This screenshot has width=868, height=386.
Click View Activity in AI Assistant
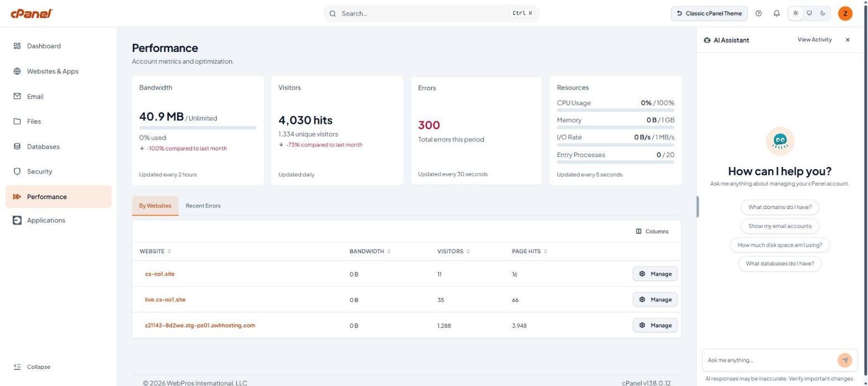(814, 40)
